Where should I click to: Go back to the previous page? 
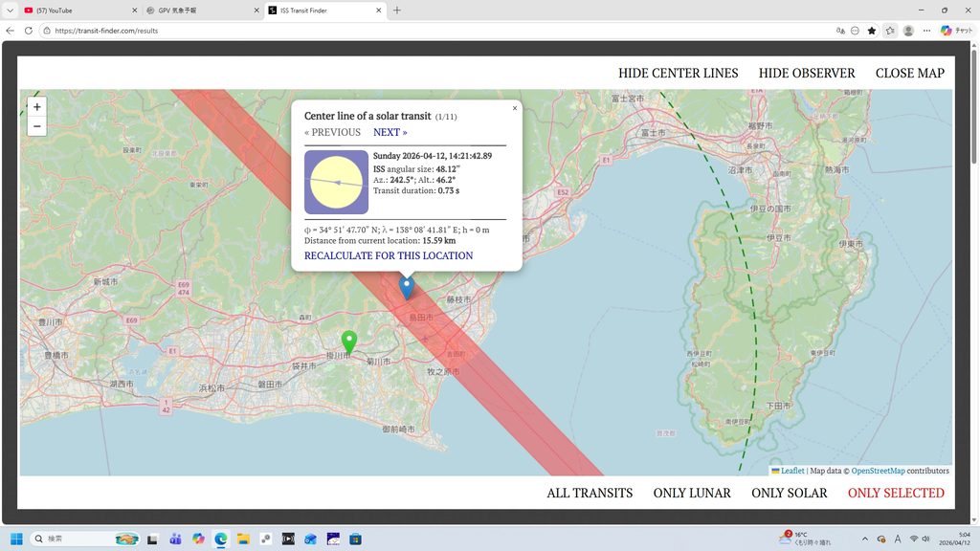click(10, 30)
